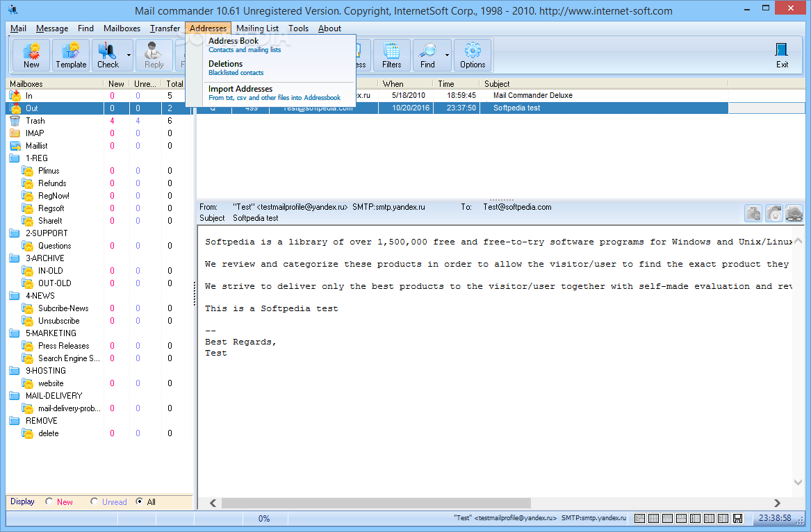Click the document-with-dial icon in message header

[x=773, y=213]
